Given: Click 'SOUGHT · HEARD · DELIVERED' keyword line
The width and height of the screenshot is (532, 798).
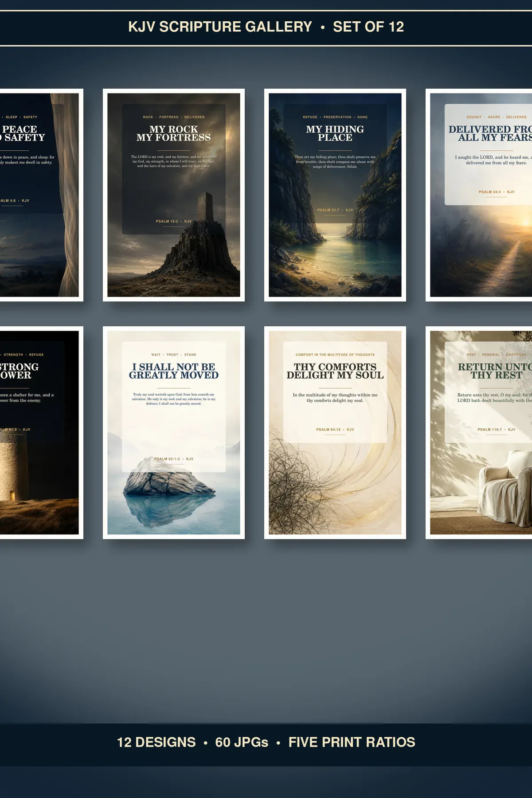Looking at the screenshot, I should pyautogui.click(x=497, y=117).
